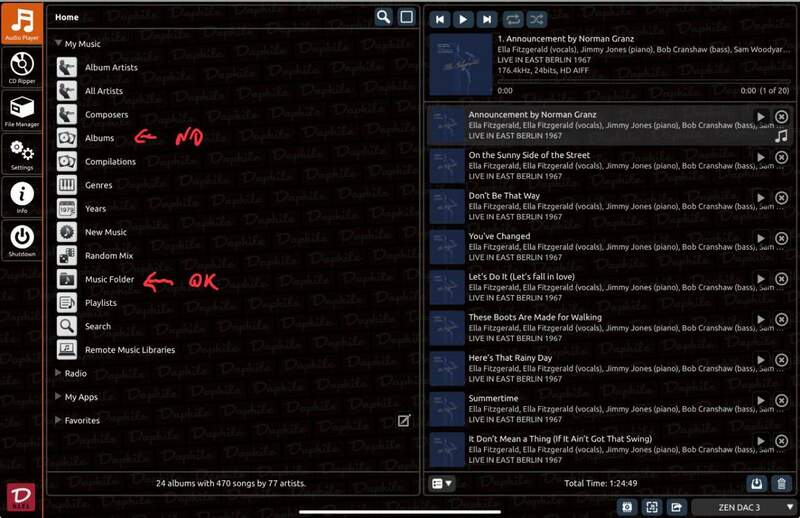This screenshot has height=518, width=800.
Task: Expand the Radio section
Action: (59, 373)
